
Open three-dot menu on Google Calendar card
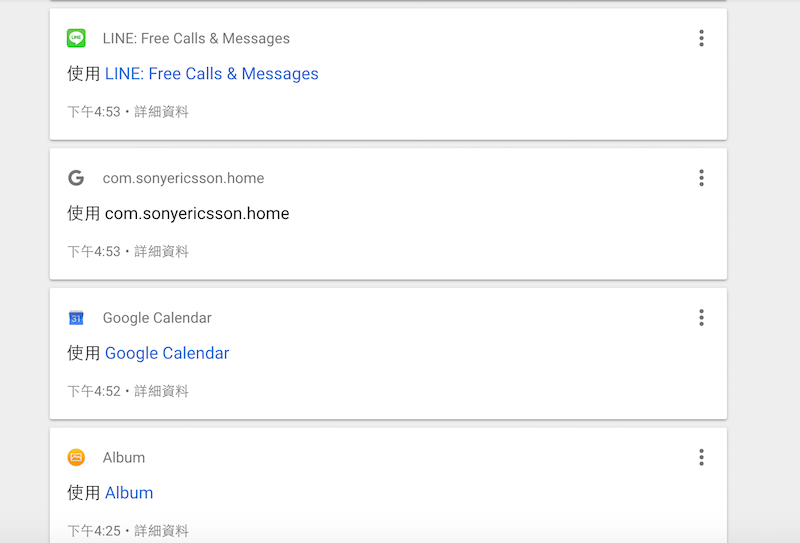702,318
